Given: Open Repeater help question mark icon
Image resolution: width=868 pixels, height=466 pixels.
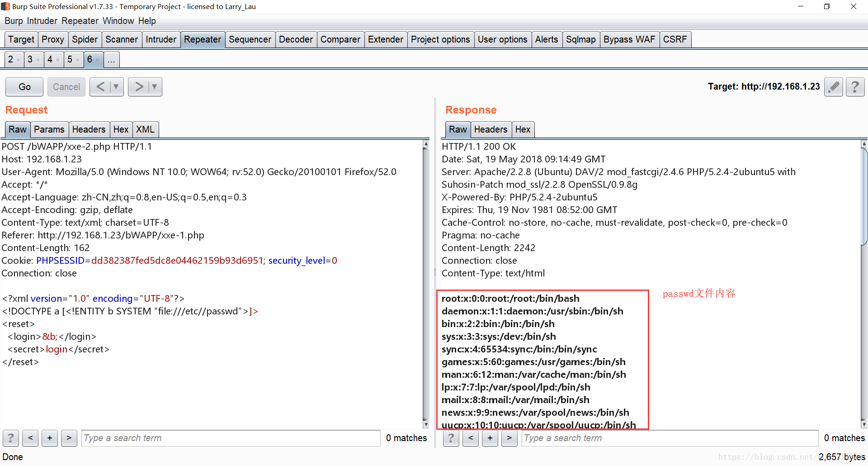Looking at the screenshot, I should click(855, 87).
